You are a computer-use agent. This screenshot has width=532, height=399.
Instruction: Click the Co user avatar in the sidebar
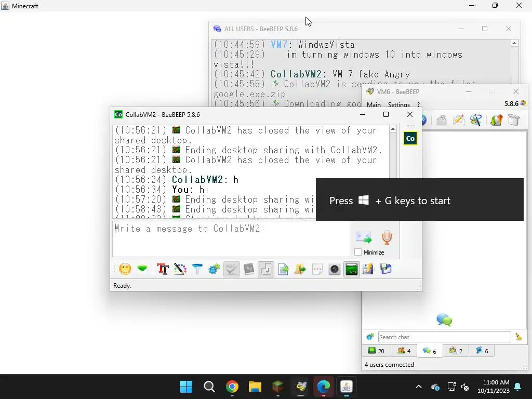(x=410, y=138)
